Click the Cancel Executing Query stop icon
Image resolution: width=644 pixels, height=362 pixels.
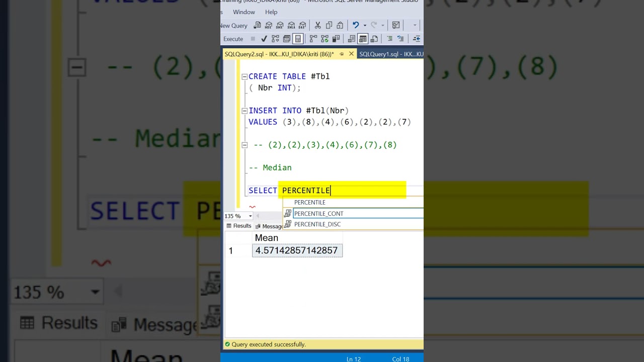pos(253,39)
